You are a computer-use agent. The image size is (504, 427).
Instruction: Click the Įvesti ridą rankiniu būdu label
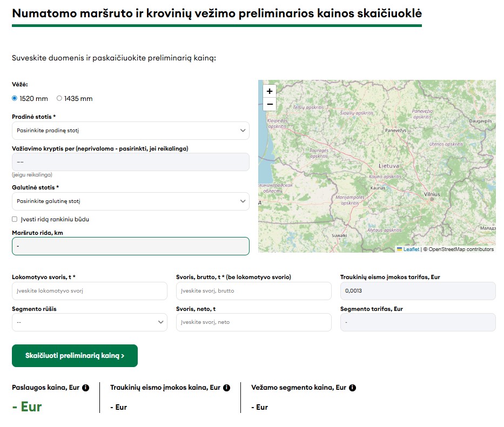tap(55, 220)
